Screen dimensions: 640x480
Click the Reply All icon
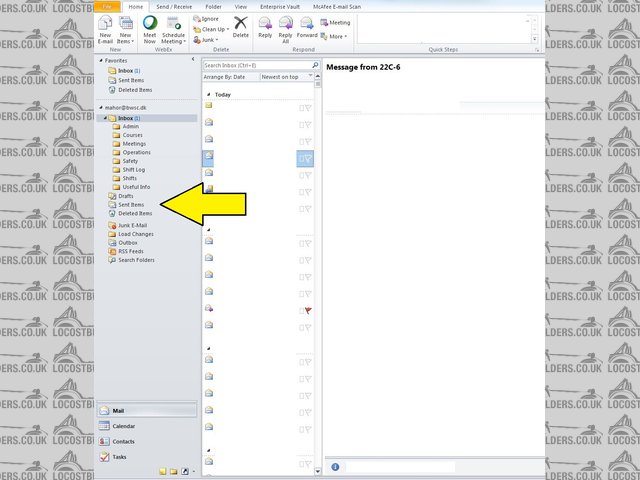point(286,27)
